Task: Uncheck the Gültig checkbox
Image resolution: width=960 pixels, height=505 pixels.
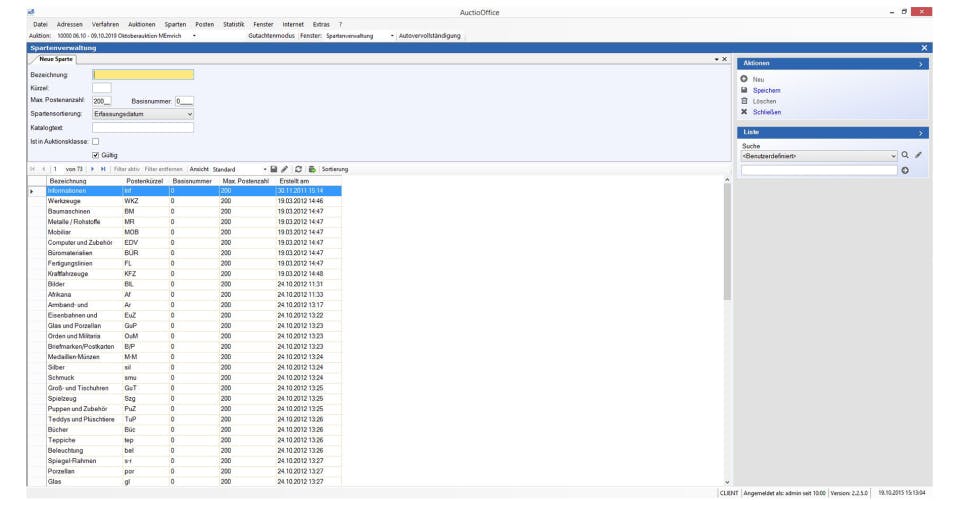Action: tap(96, 155)
